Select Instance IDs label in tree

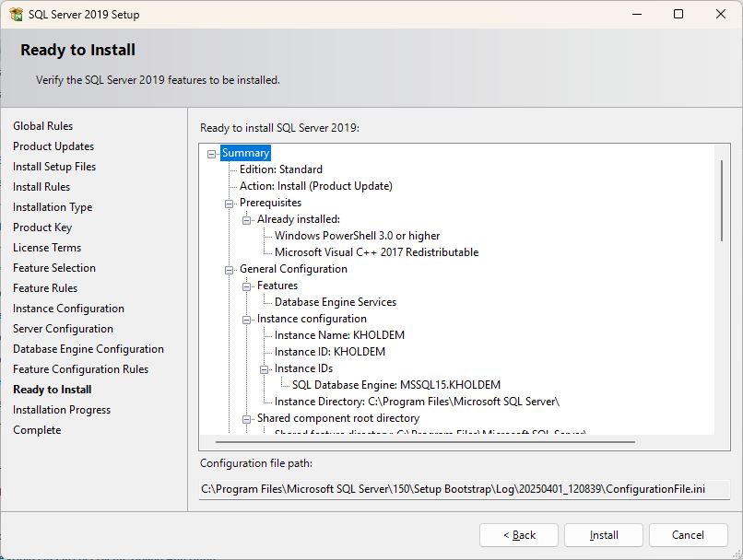(303, 368)
